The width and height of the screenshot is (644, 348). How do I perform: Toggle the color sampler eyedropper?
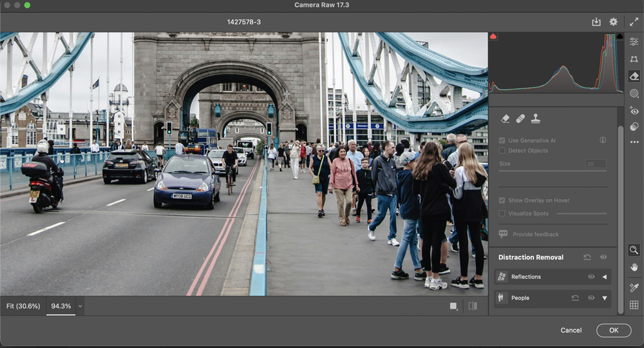[x=634, y=287]
